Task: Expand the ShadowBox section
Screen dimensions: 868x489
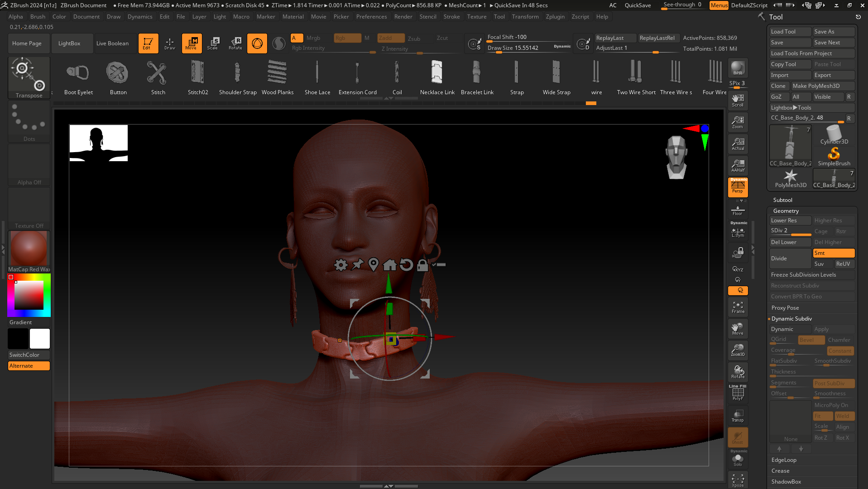Action: tap(786, 482)
